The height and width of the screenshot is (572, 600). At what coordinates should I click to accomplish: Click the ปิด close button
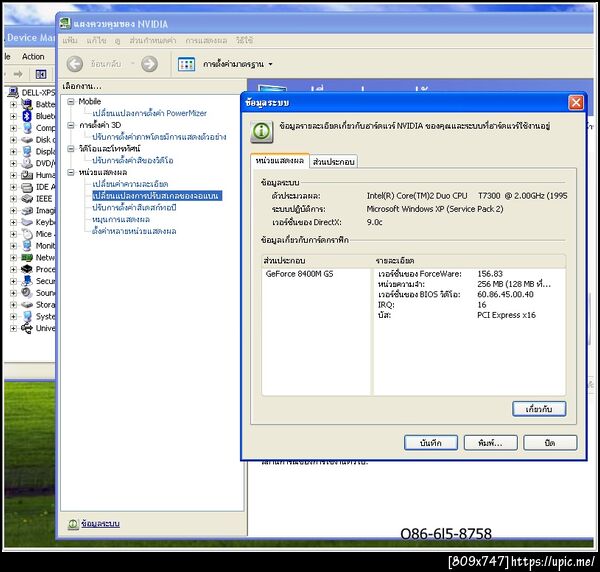pyautogui.click(x=550, y=443)
